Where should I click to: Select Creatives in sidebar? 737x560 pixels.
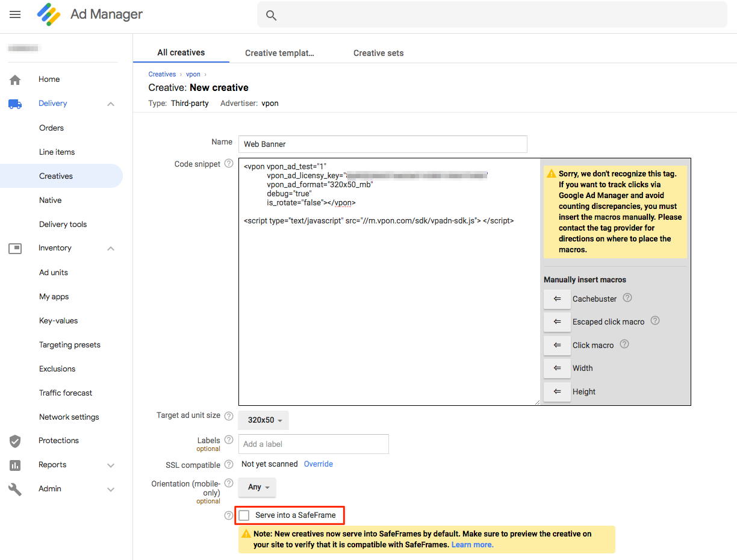pyautogui.click(x=56, y=176)
